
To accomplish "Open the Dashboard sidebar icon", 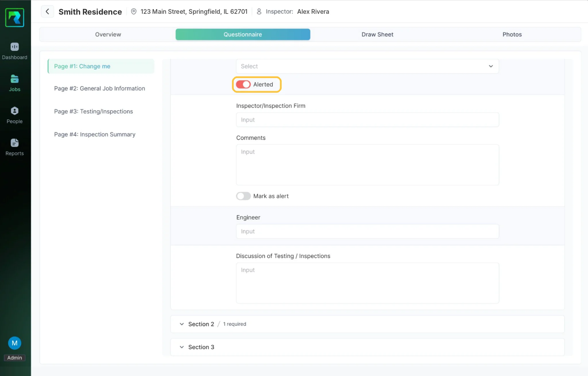I will 15,47.
